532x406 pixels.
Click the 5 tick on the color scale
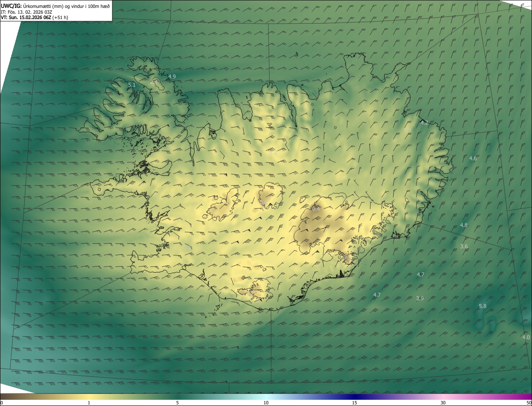(177, 403)
